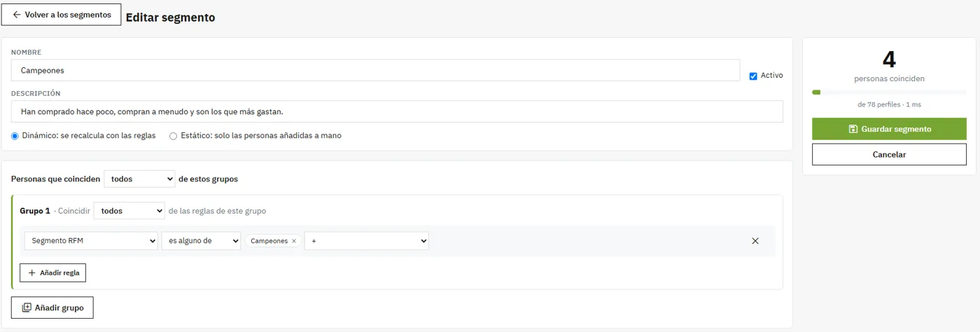Select the Dinámico radio option
The width and height of the screenshot is (980, 332).
pyautogui.click(x=15, y=136)
